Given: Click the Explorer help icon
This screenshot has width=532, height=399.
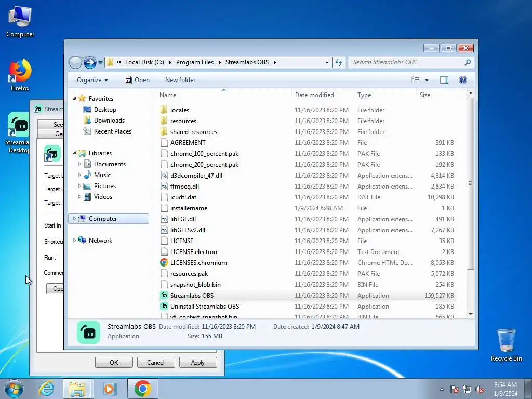Looking at the screenshot, I should point(463,80).
